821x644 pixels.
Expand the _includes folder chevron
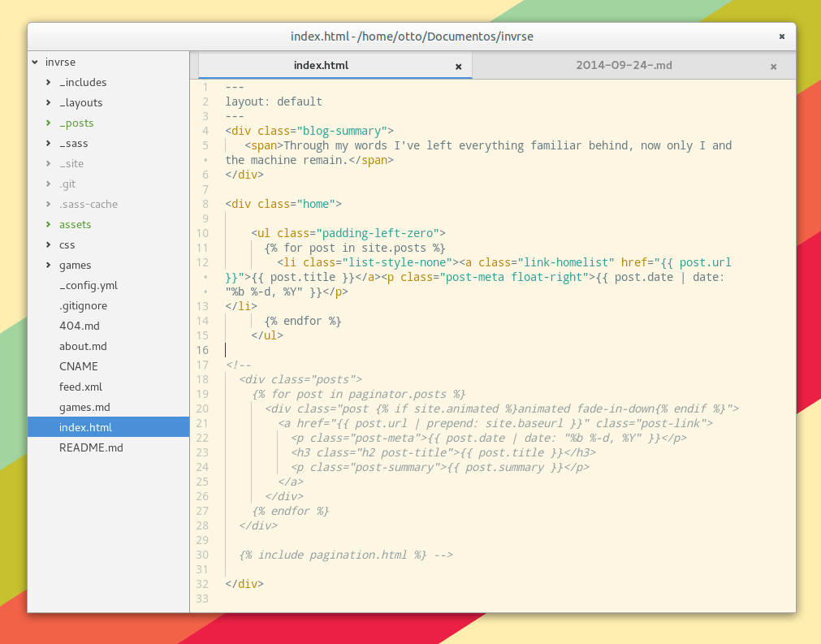pyautogui.click(x=49, y=82)
